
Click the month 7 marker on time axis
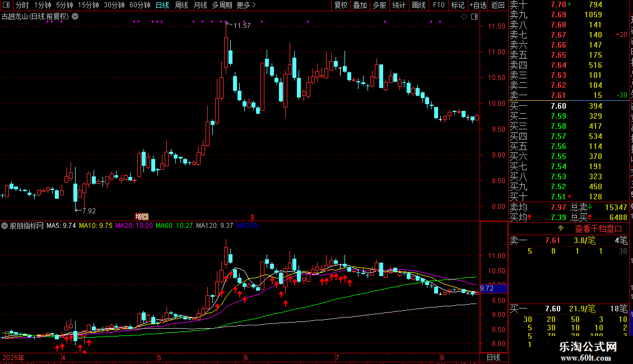pos(337,357)
